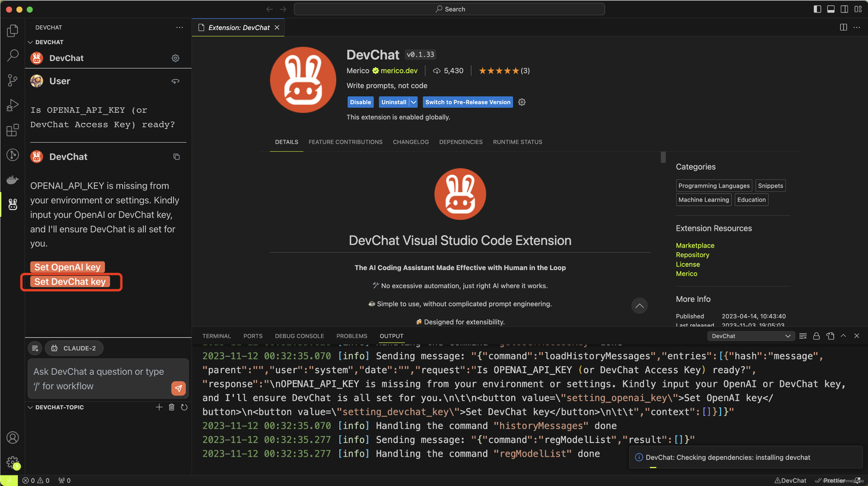Switch to the RUNTIME STATUS tab
Screen dimensions: 868x486
pyautogui.click(x=518, y=142)
